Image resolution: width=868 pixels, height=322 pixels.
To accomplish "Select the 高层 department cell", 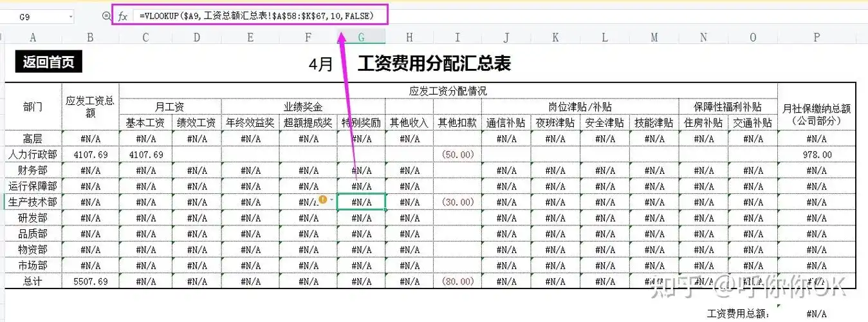I will (x=33, y=138).
